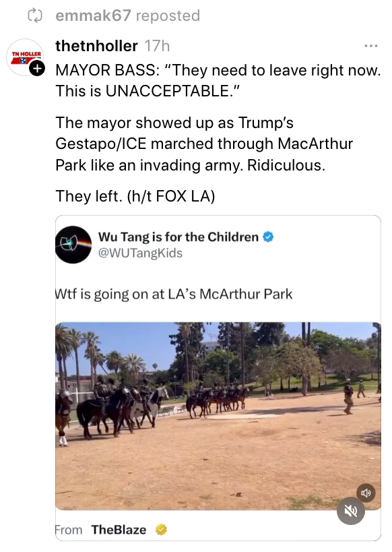Open the Wu Tang logo avatar
This screenshot has width=392, height=552.
click(73, 245)
